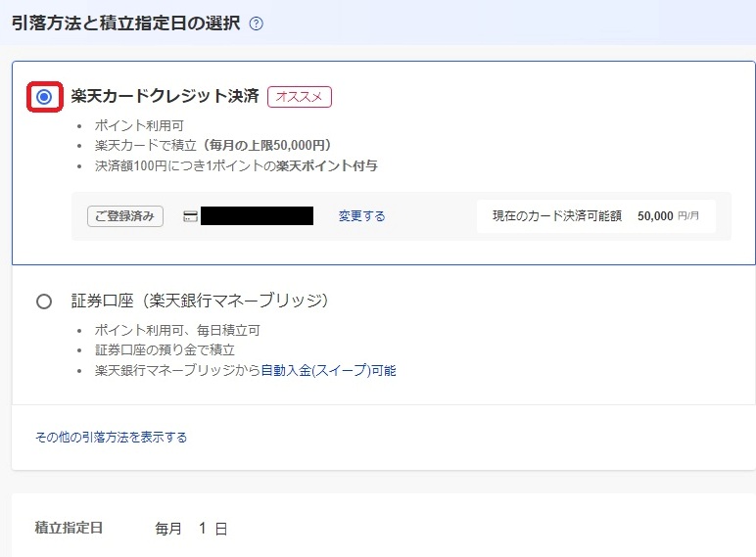Click 楽天カードで積立 (毎月の上限50,000円) text
The width and height of the screenshot is (756, 557).
213,146
